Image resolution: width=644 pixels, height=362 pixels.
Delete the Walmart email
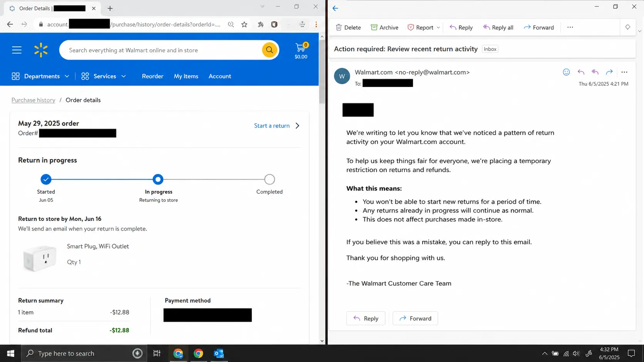348,27
